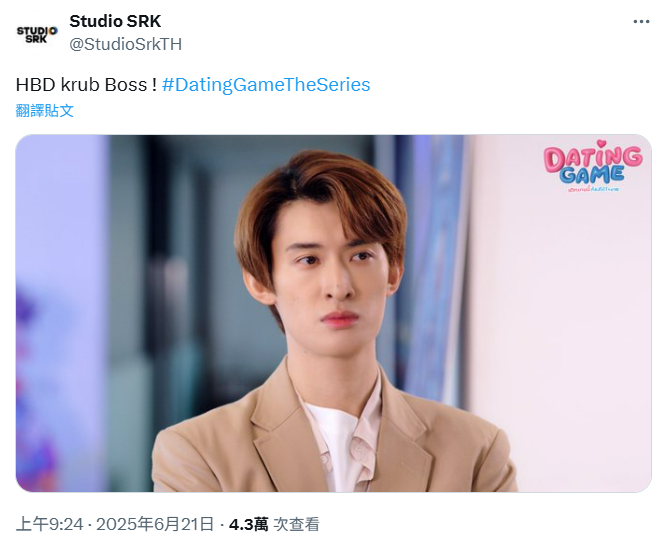Click the blue GAME word in logo
Screen dimensions: 665x545
(592, 175)
